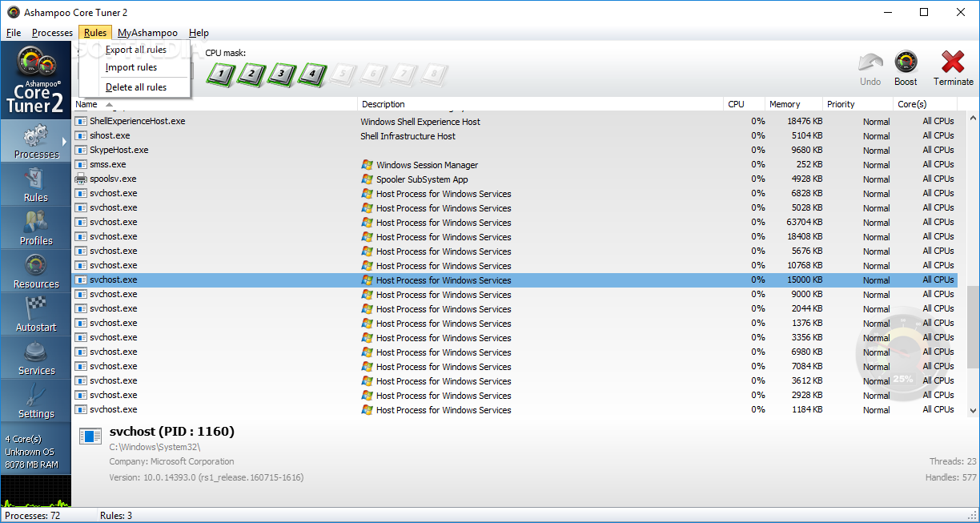Click the Ashampoo Core Tuner 2 logo

[x=36, y=80]
